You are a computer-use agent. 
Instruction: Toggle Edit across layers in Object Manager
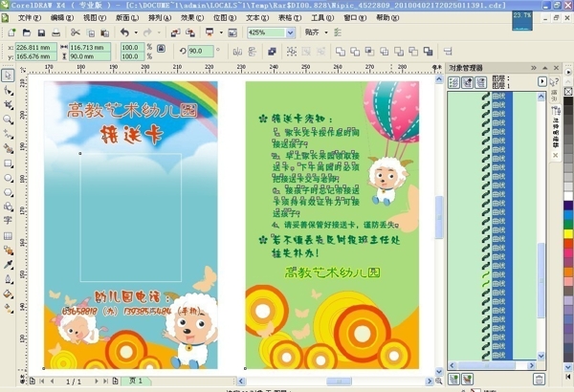(467, 82)
